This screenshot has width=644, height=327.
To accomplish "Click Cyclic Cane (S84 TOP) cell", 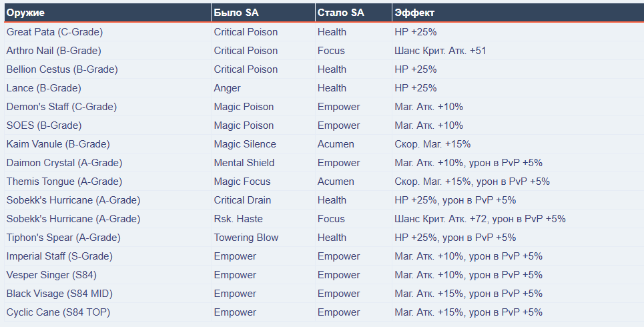I will point(58,312).
